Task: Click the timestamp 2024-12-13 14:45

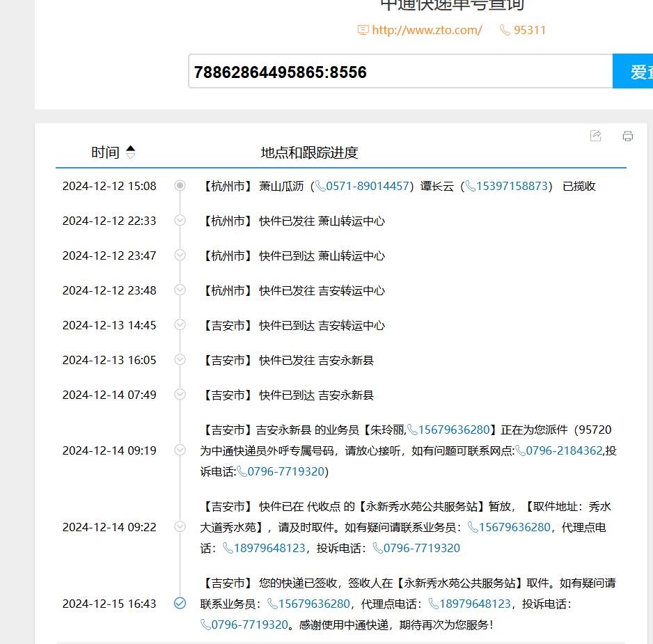Action: 109,325
